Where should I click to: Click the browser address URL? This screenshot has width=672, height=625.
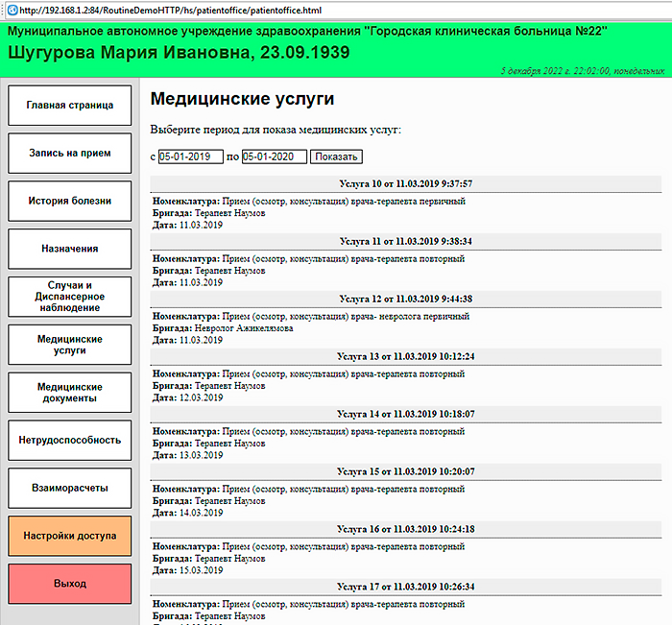183,10
